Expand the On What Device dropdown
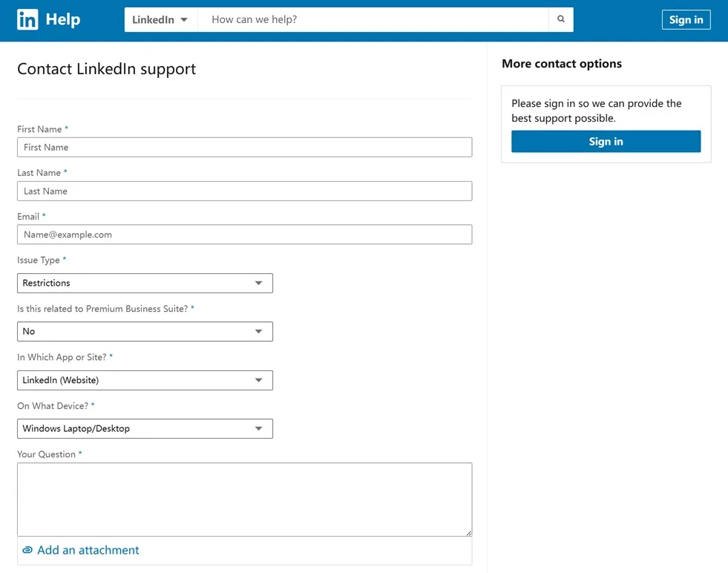This screenshot has width=728, height=573. 145,428
